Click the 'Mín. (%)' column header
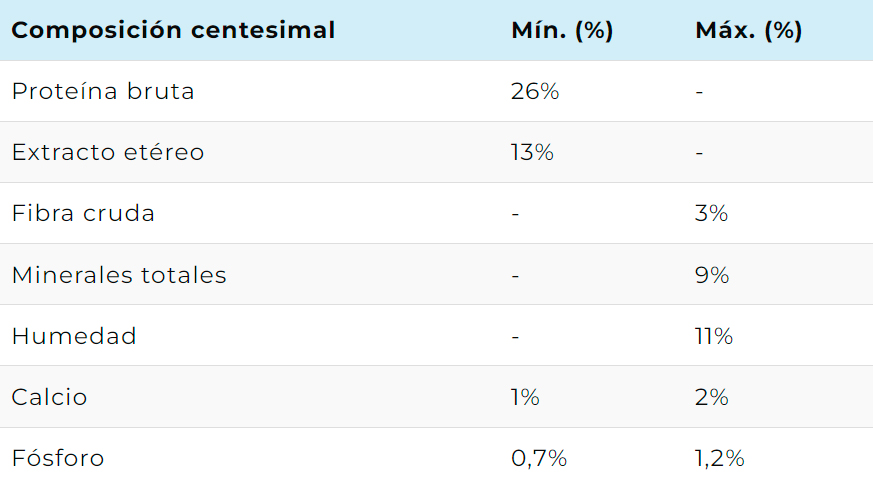This screenshot has width=873, height=486. (x=562, y=30)
